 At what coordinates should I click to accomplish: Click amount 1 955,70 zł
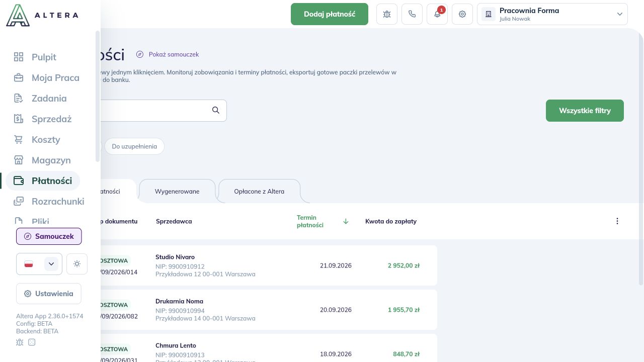[404, 310]
